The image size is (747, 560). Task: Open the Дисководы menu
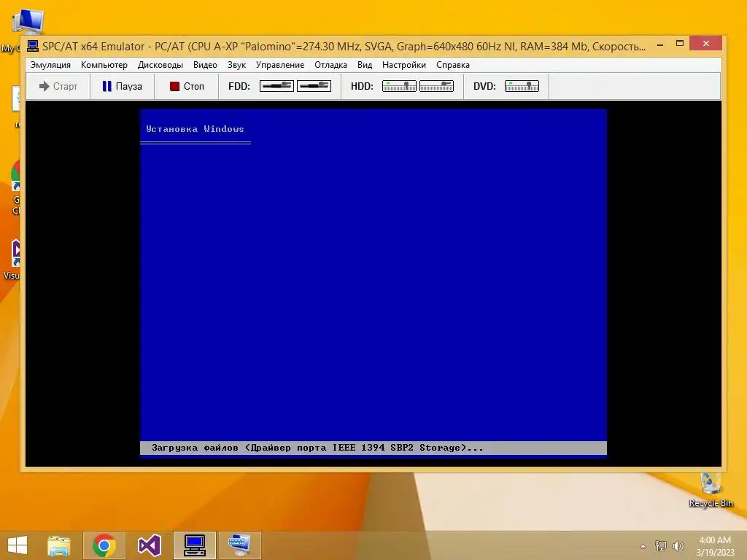coord(160,65)
